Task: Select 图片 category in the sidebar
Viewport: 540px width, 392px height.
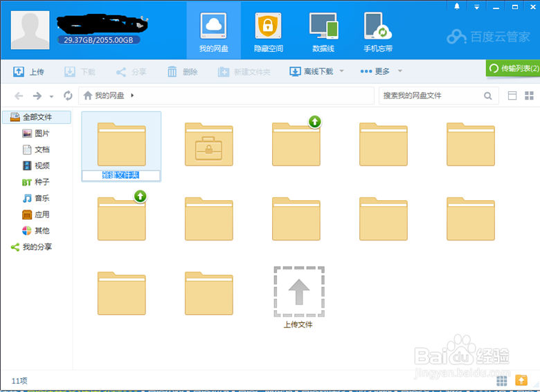Action: point(36,133)
